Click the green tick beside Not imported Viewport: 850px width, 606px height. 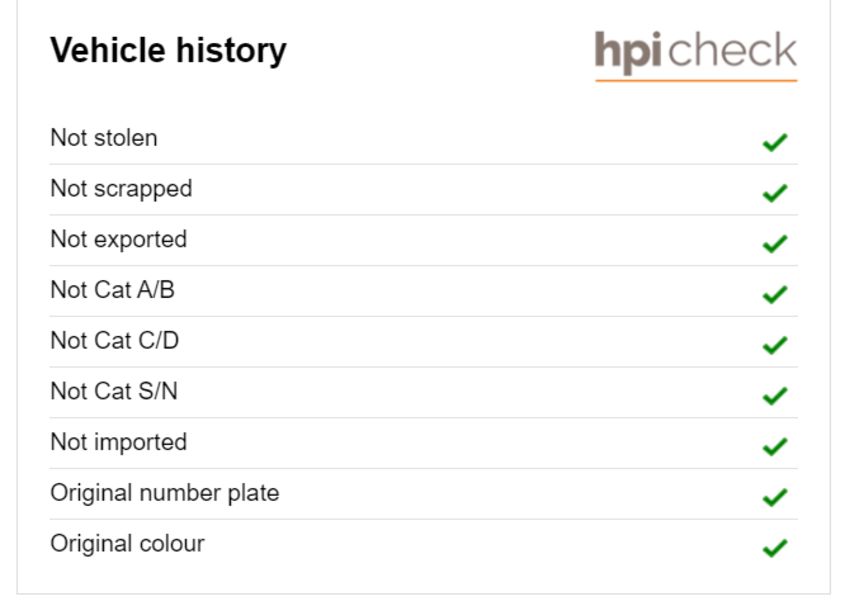pyautogui.click(x=775, y=447)
